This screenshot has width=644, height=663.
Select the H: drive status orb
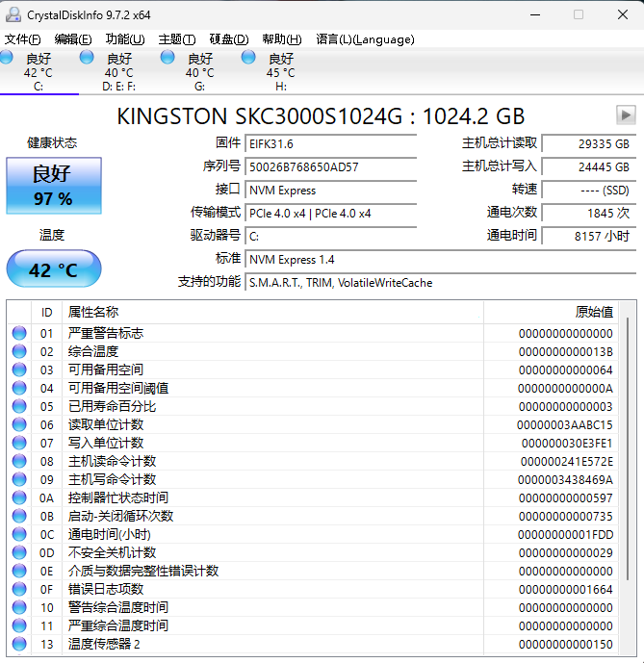[249, 59]
